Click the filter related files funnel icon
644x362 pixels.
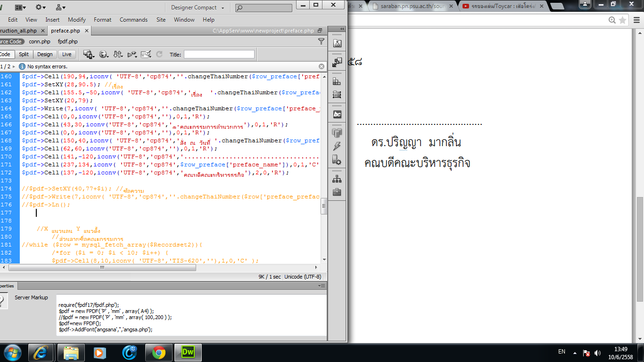point(322,41)
